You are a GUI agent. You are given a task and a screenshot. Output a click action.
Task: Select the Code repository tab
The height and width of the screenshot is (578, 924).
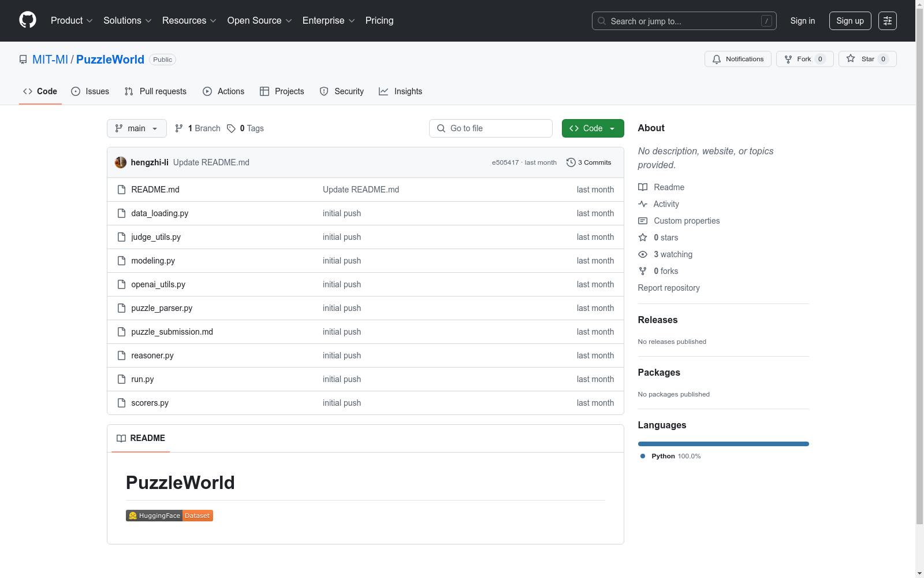[x=40, y=91]
